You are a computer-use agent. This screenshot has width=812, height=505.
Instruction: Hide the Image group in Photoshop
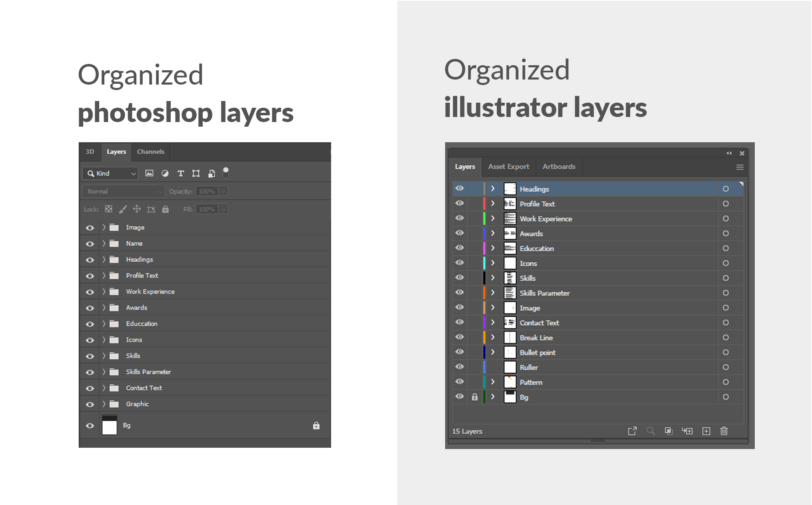tap(90, 228)
